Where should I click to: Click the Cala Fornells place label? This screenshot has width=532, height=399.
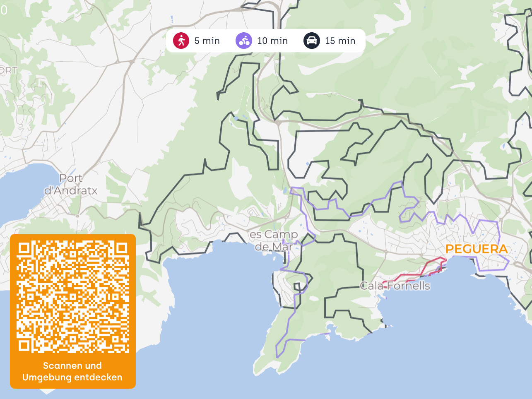coord(395,286)
